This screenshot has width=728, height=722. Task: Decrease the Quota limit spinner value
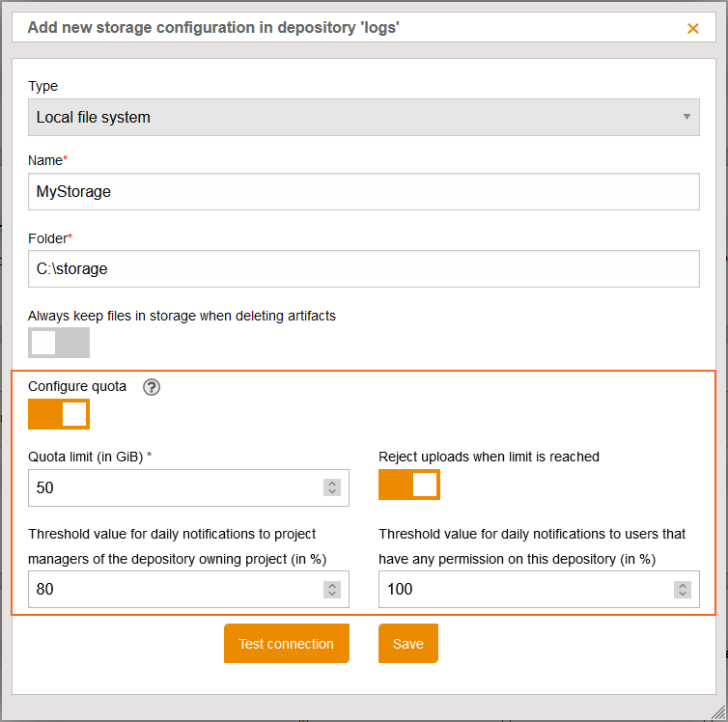[x=332, y=492]
